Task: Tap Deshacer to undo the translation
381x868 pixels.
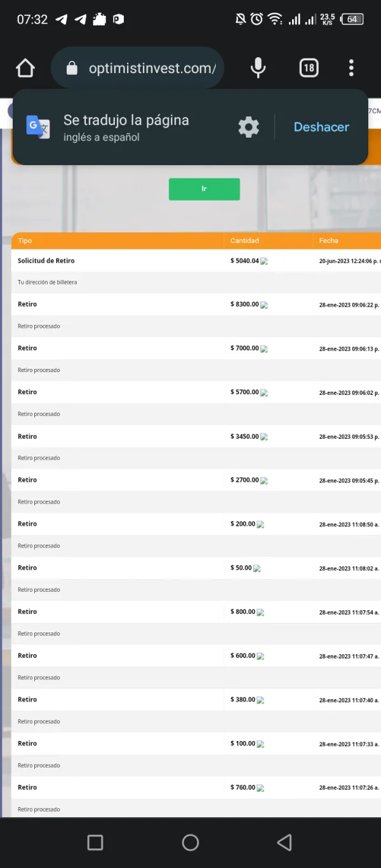Action: (321, 127)
